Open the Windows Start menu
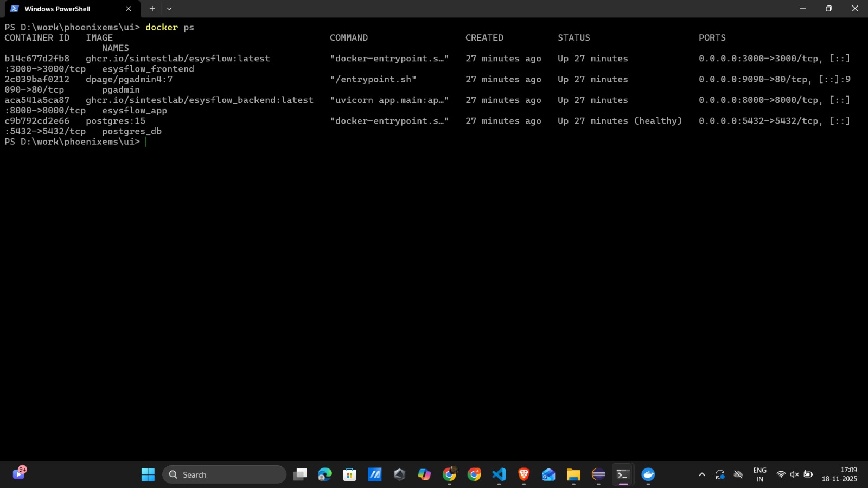 pyautogui.click(x=148, y=474)
